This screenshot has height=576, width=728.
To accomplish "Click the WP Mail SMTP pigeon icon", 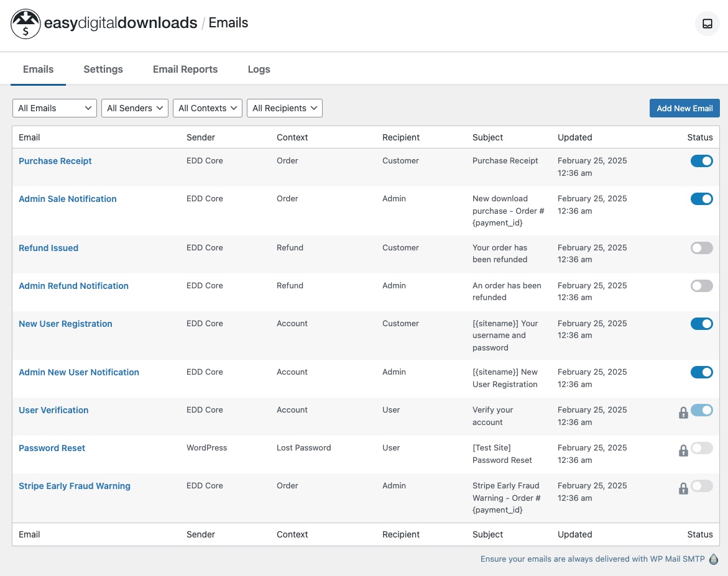I will click(714, 559).
